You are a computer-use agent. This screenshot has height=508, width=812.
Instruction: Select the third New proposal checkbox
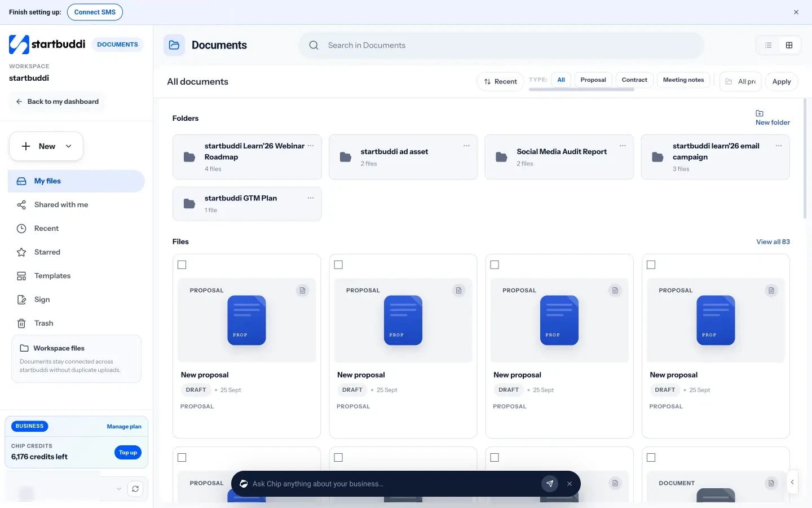495,265
